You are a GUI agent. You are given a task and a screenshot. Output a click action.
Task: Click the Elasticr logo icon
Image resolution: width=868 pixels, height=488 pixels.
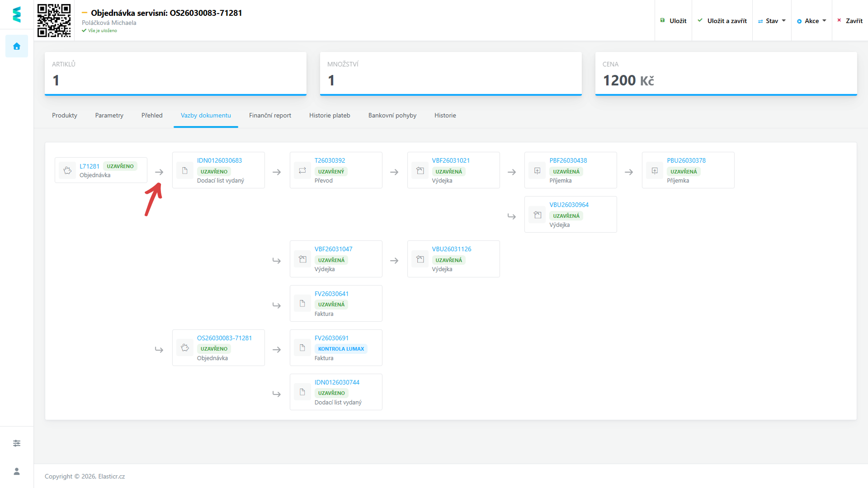point(17,14)
